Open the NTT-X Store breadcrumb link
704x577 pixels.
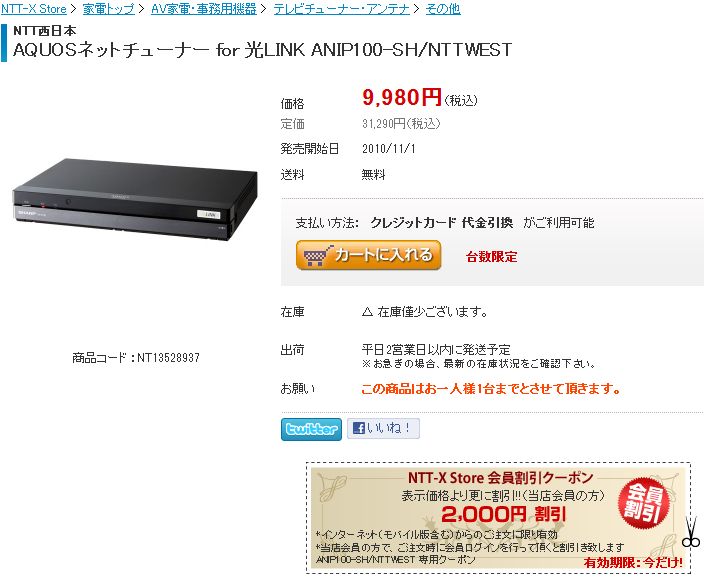click(x=33, y=9)
